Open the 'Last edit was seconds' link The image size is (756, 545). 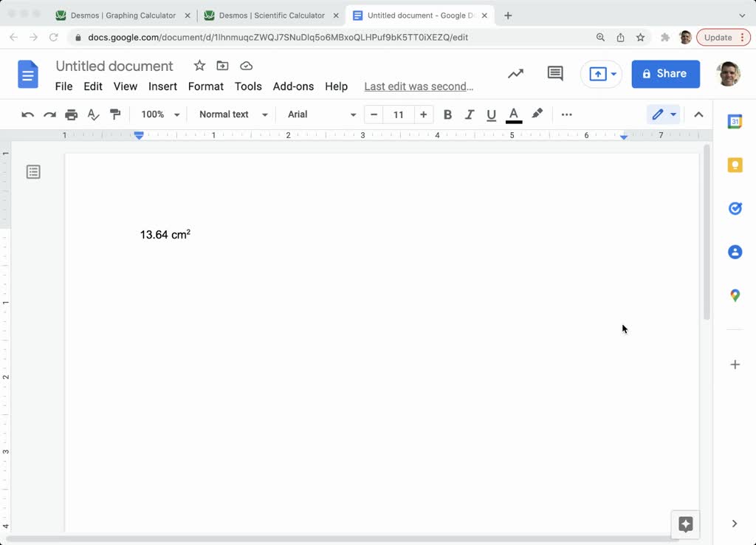pos(419,86)
